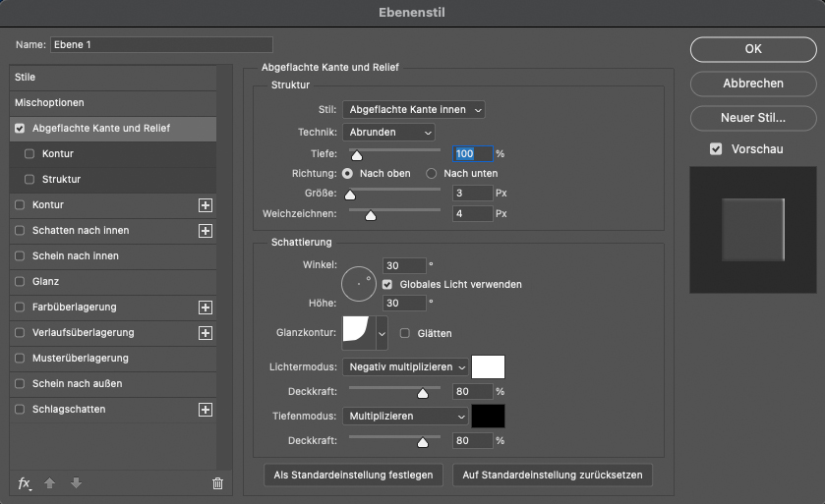The width and height of the screenshot is (825, 504).
Task: Add another Schatten nach innen effect
Action: (206, 231)
